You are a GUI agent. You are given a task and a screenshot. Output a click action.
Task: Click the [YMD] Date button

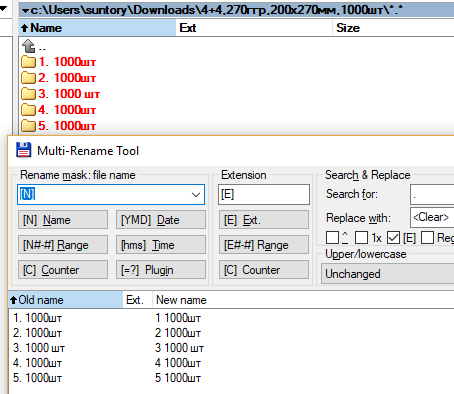(161, 220)
